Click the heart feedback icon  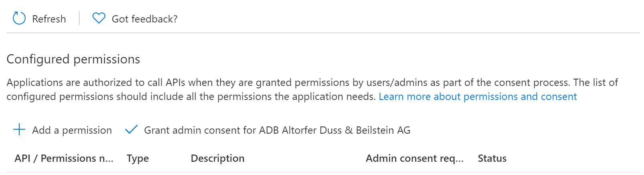pos(99,18)
